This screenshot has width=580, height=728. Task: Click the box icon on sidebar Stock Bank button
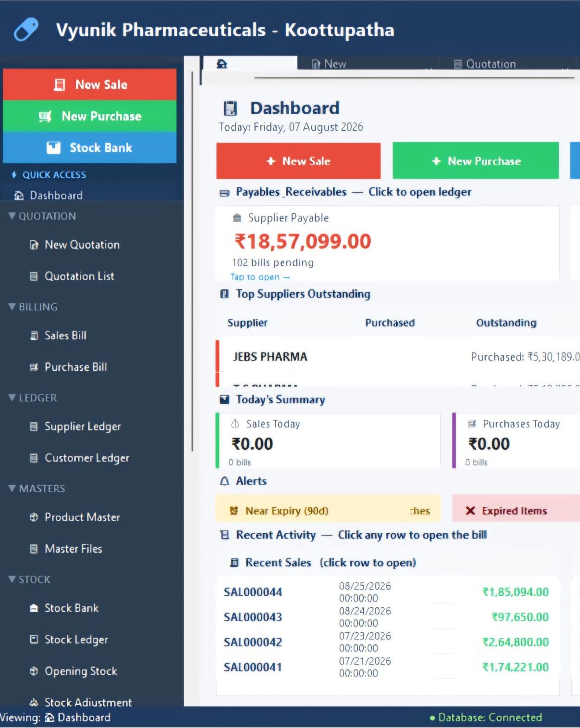tap(53, 147)
